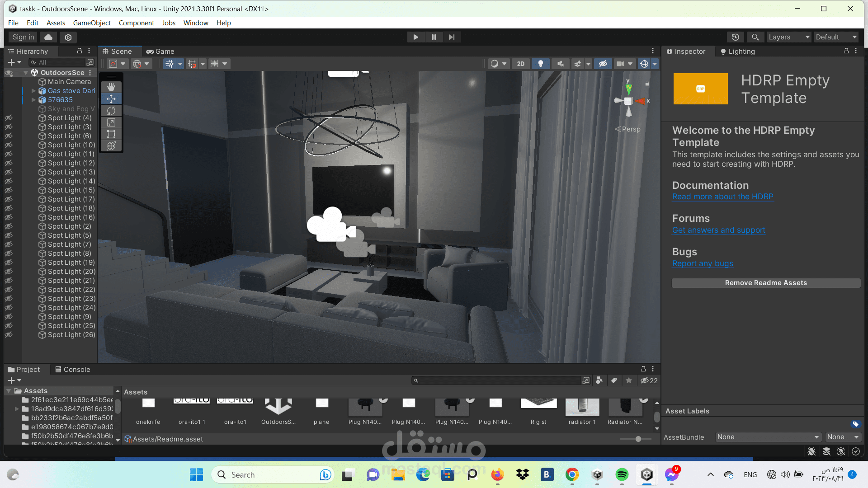Click the Play button

[415, 37]
